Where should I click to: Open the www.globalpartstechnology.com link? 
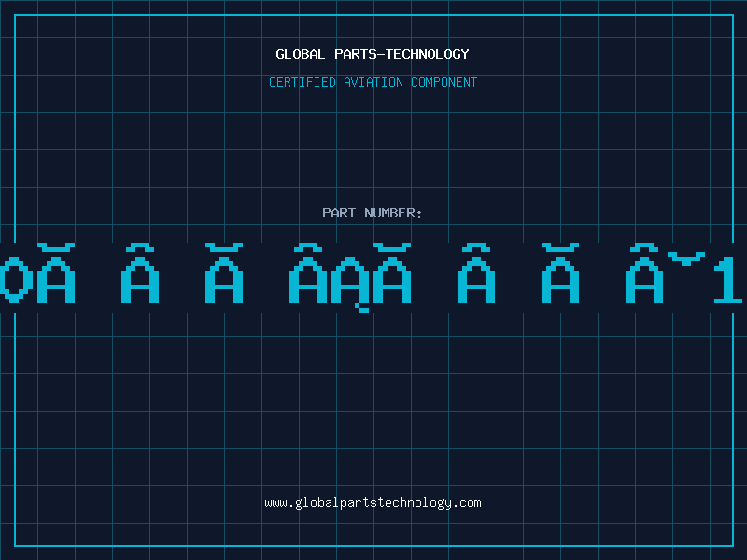pyautogui.click(x=373, y=503)
